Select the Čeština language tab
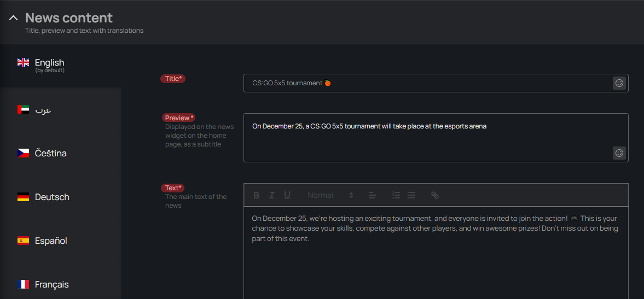This screenshot has height=299, width=644. [50, 153]
